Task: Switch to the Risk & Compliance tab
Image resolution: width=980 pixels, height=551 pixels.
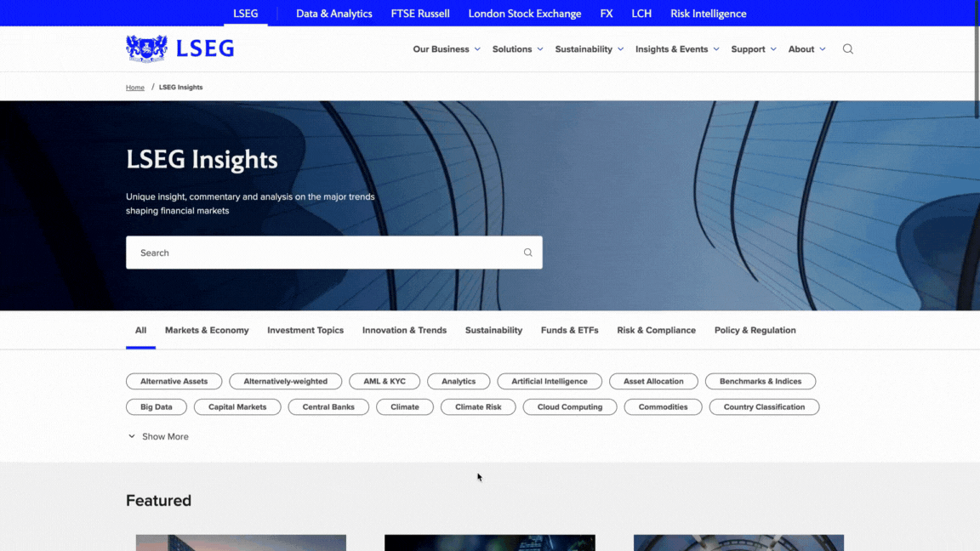Action: click(x=656, y=330)
